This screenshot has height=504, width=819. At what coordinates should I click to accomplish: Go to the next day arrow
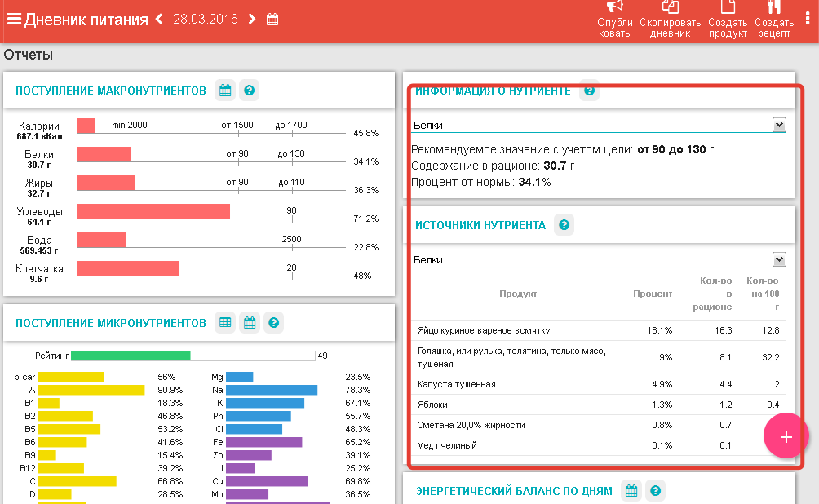pyautogui.click(x=252, y=20)
